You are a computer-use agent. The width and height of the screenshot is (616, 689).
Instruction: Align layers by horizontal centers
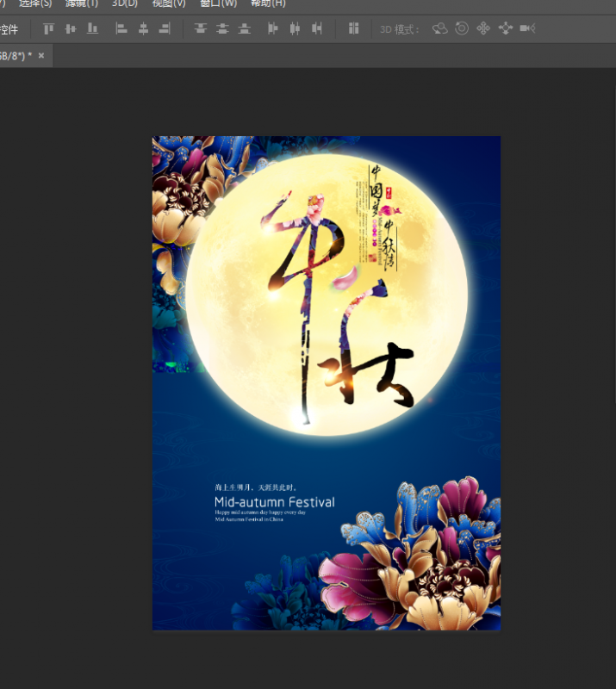(143, 29)
